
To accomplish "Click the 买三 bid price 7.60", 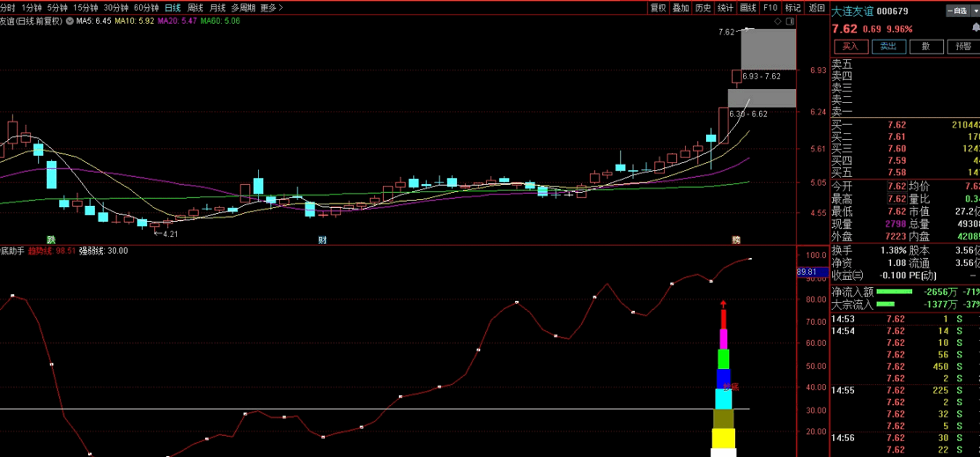I will (896, 149).
